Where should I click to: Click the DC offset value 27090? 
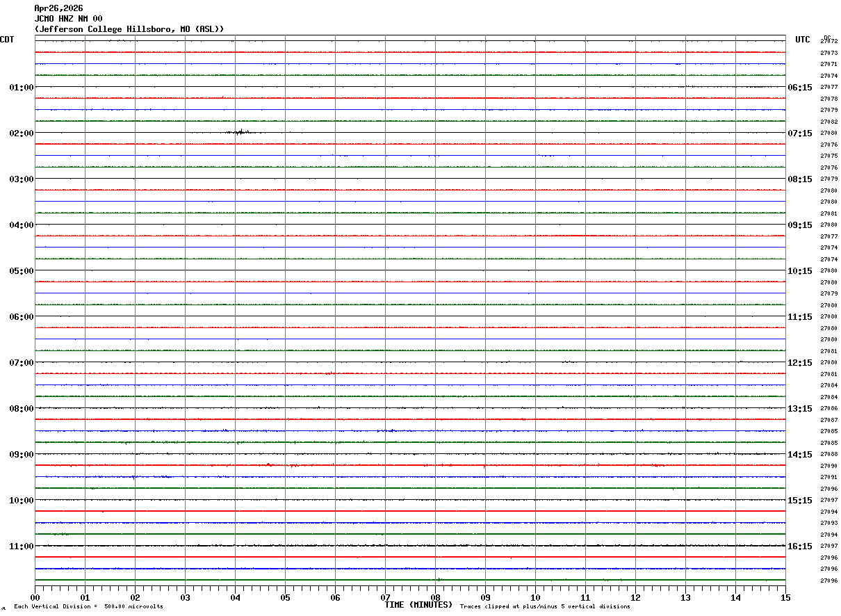828,466
